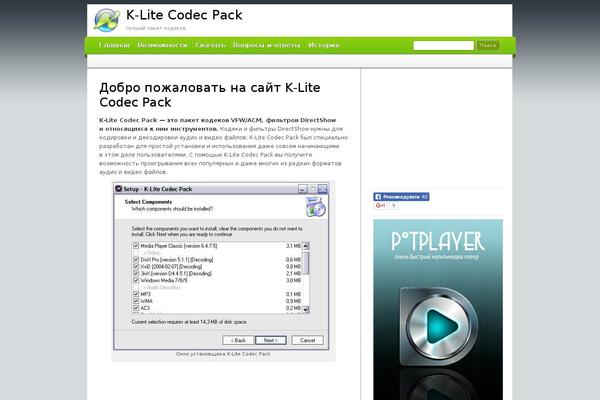This screenshot has width=600, height=400.
Task: Click the component list scroll down arrow
Action: 305,309
